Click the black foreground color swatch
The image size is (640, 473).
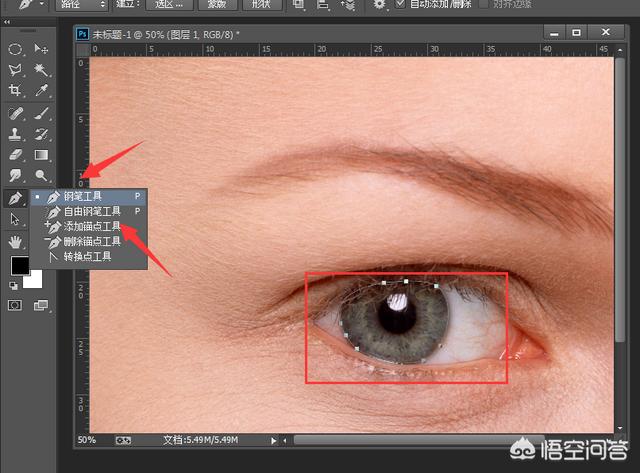coord(20,266)
